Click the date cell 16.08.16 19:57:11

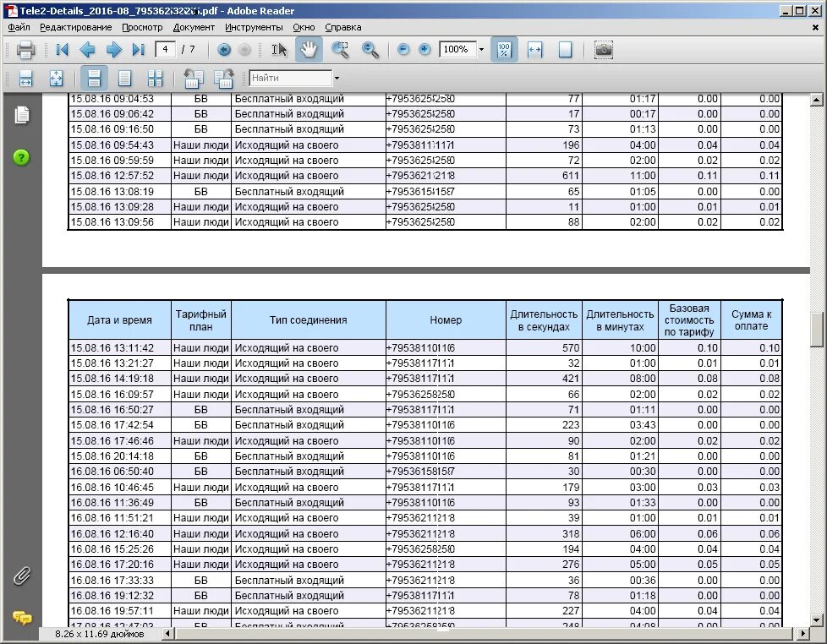[120, 611]
